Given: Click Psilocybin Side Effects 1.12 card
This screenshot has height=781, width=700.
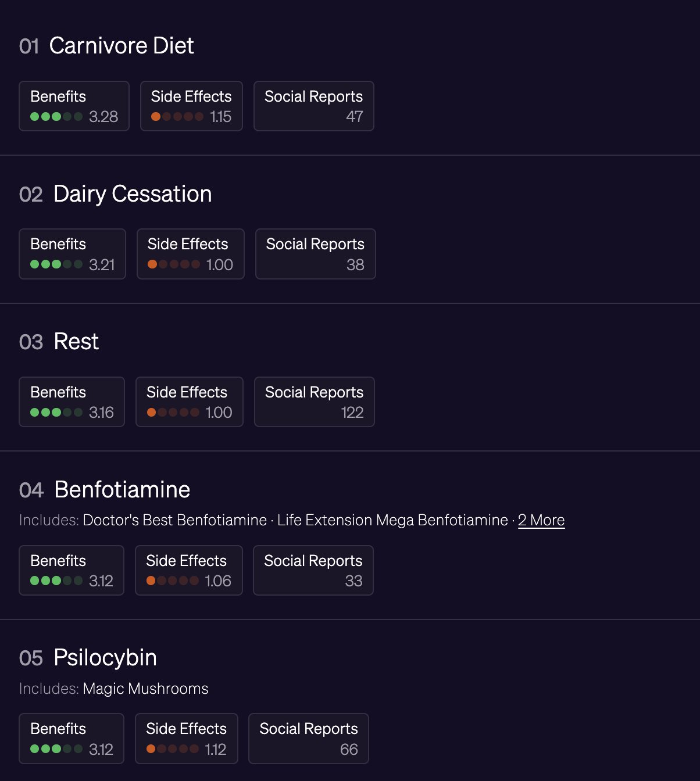Looking at the screenshot, I should pos(187,739).
